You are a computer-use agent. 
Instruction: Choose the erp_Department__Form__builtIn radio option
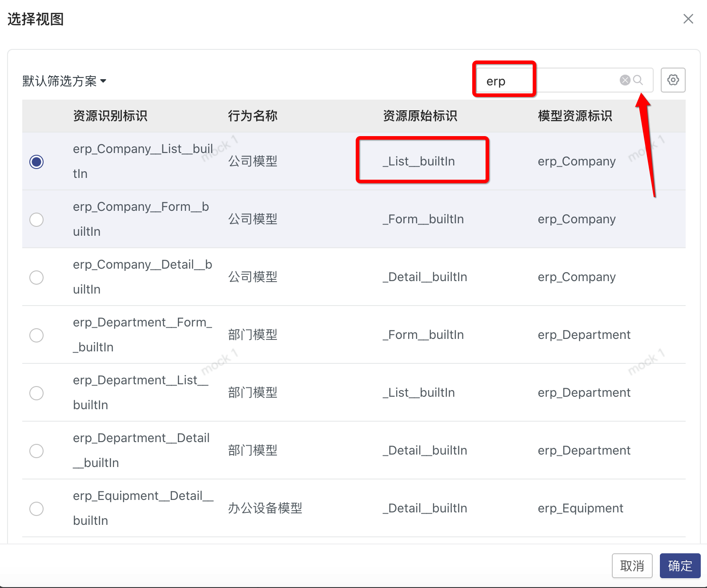36,335
